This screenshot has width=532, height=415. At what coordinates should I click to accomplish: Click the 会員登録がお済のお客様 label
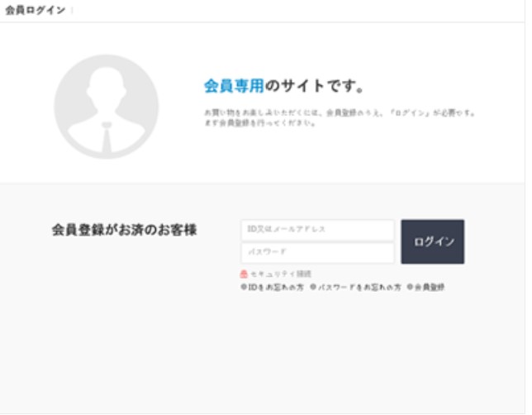pos(124,230)
